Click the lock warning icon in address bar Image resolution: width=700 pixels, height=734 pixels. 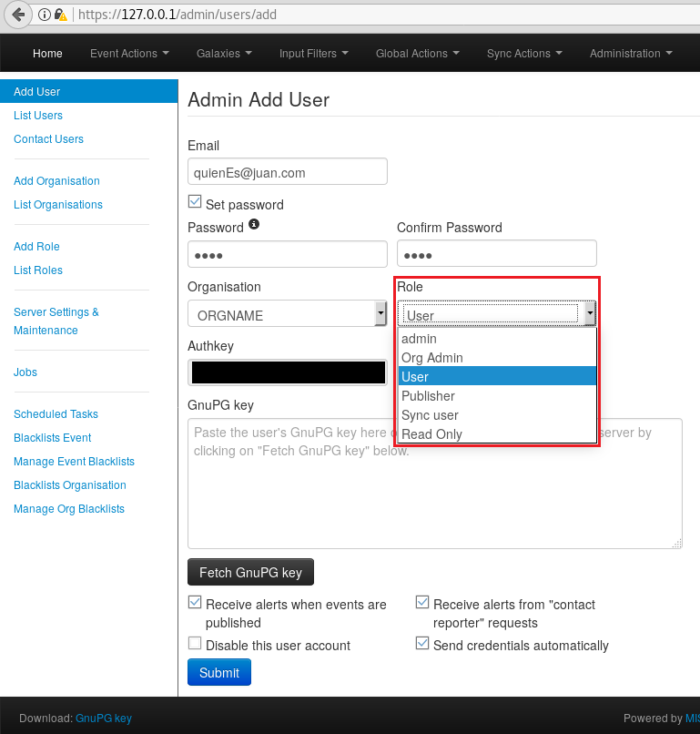click(60, 15)
